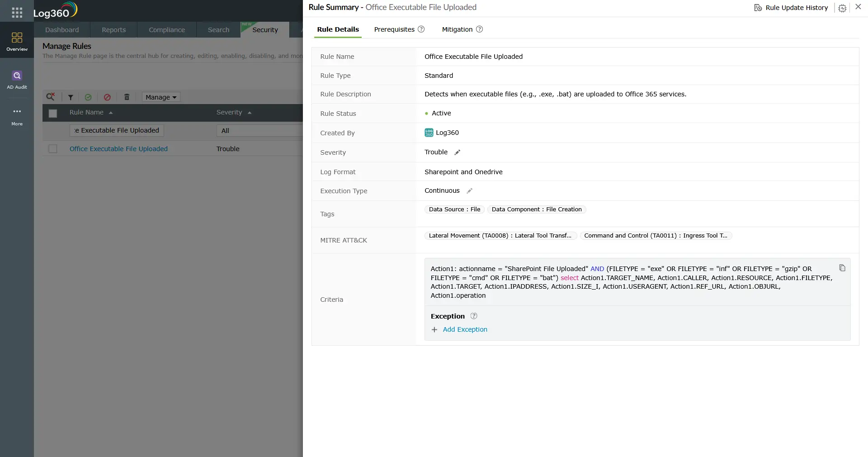Click the Data Source : File tag
This screenshot has width=868, height=457.
(x=454, y=209)
